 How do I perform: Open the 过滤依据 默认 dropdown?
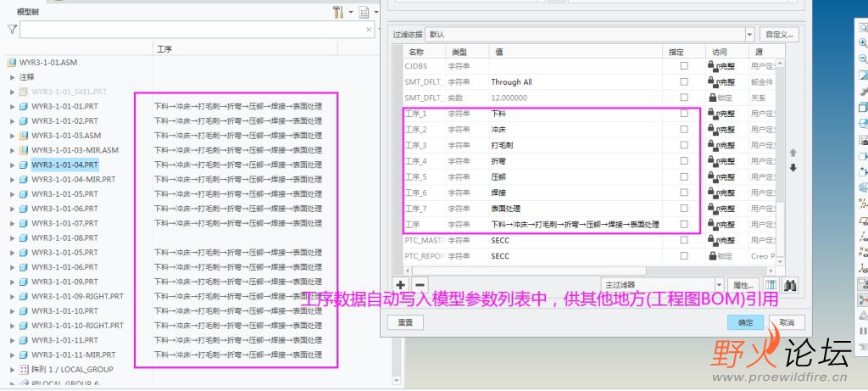coord(749,34)
